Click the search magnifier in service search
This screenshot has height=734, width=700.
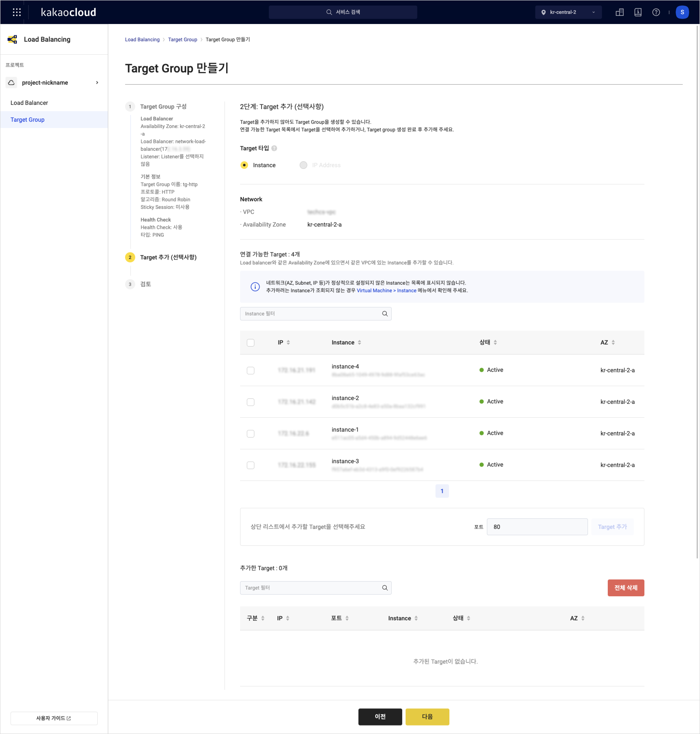329,12
